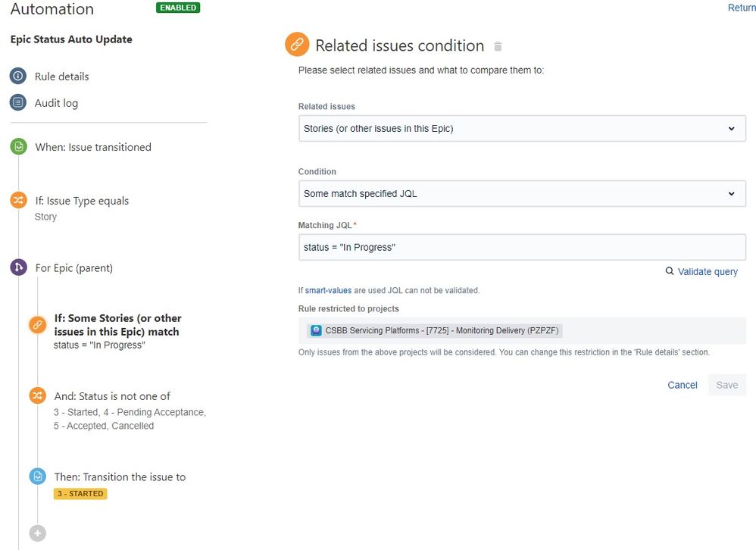
Task: Open the Return link at top right
Action: point(742,8)
